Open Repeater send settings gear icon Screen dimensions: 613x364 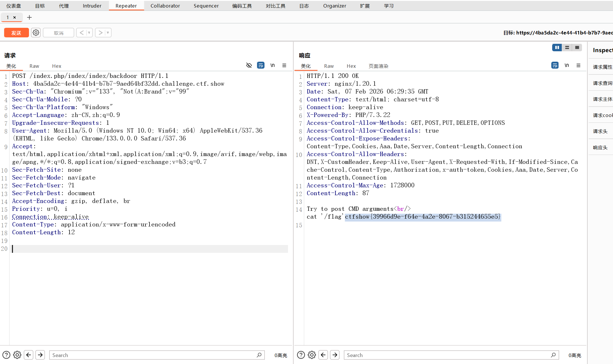(36, 33)
